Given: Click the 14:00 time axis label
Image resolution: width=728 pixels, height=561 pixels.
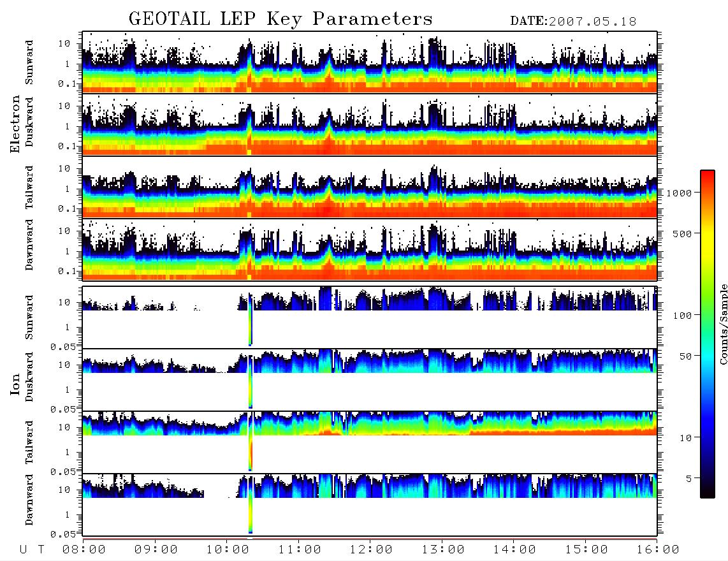Looking at the screenshot, I should 515,550.
